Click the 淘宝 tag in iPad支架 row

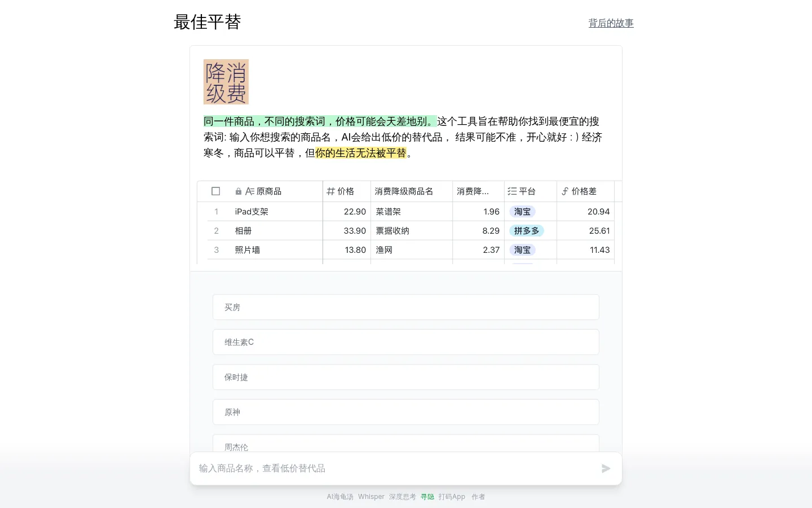pos(523,212)
